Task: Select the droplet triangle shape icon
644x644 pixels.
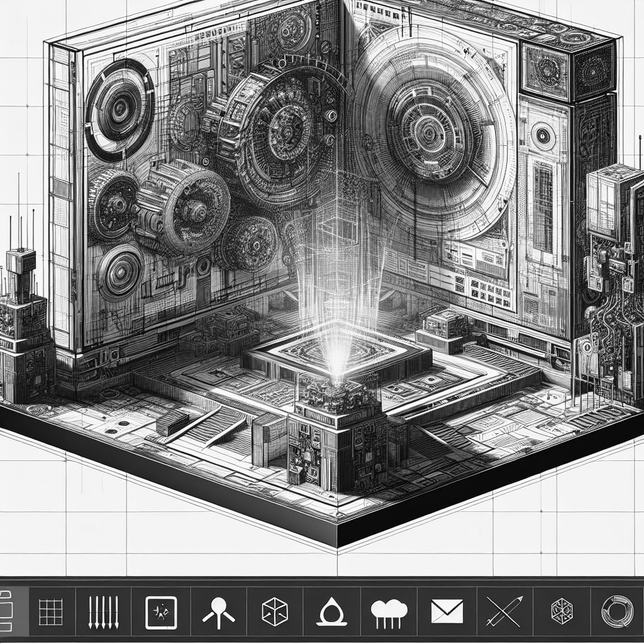Action: 331,612
